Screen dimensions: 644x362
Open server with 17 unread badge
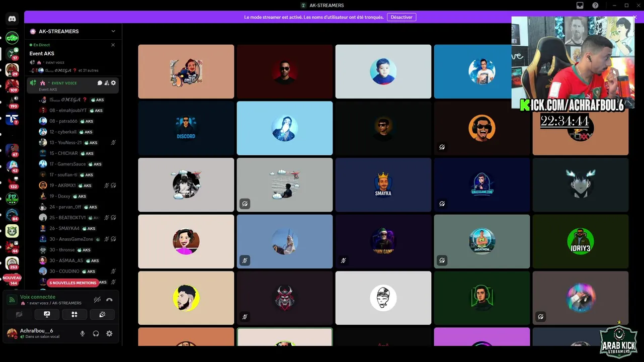(x=12, y=53)
